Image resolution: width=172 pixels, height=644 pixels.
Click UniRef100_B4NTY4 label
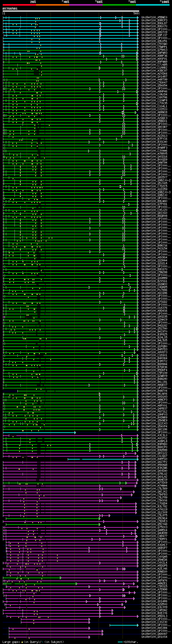[154, 391]
